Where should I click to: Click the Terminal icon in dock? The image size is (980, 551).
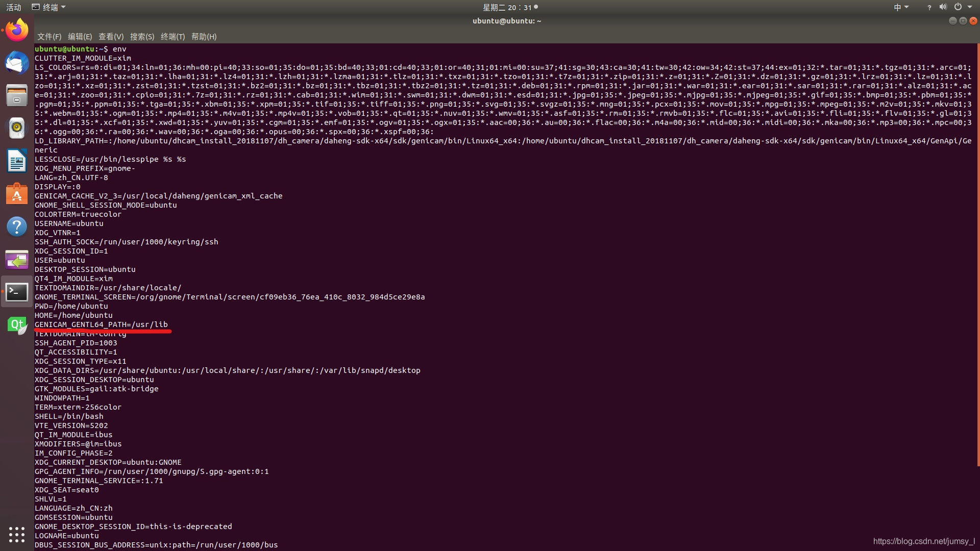[17, 292]
